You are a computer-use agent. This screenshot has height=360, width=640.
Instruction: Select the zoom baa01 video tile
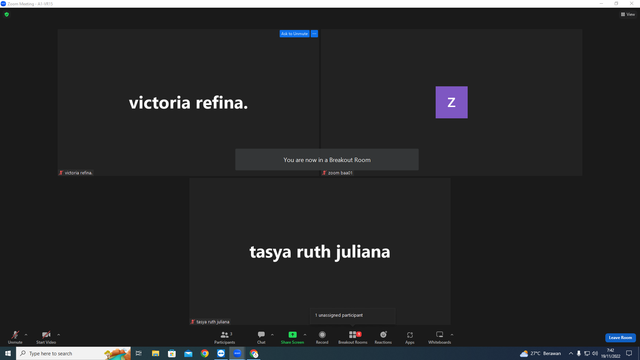pyautogui.click(x=451, y=102)
